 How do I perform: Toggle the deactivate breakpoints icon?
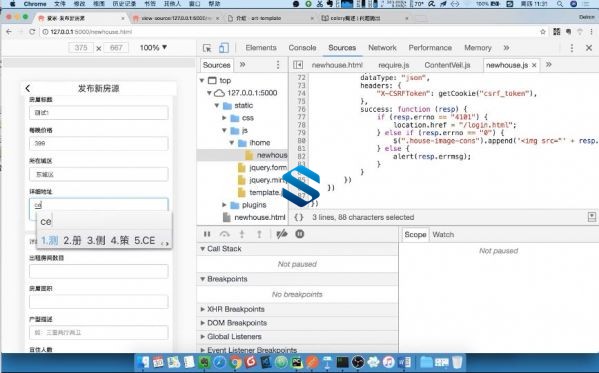(x=282, y=234)
